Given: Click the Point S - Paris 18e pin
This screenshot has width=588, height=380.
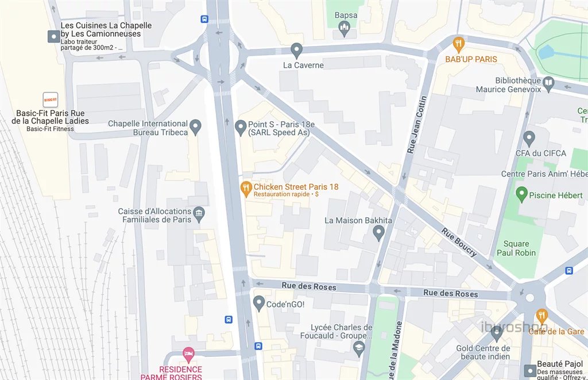Looking at the screenshot, I should 241,128.
